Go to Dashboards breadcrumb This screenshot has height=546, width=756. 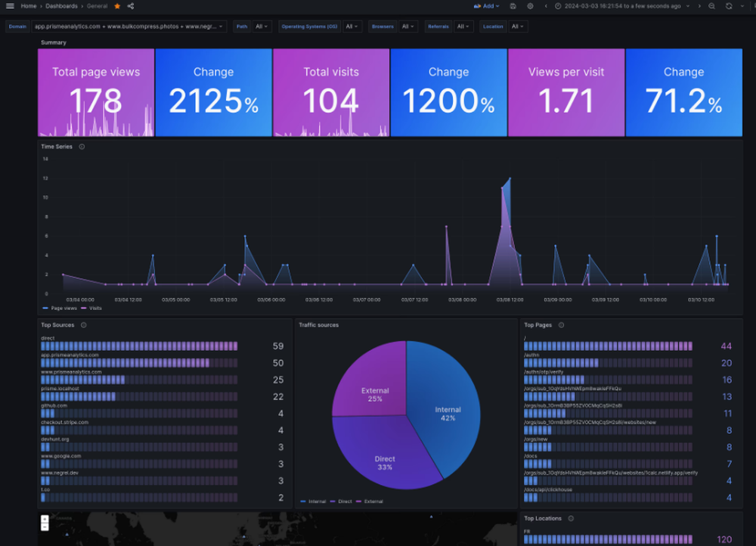click(61, 6)
